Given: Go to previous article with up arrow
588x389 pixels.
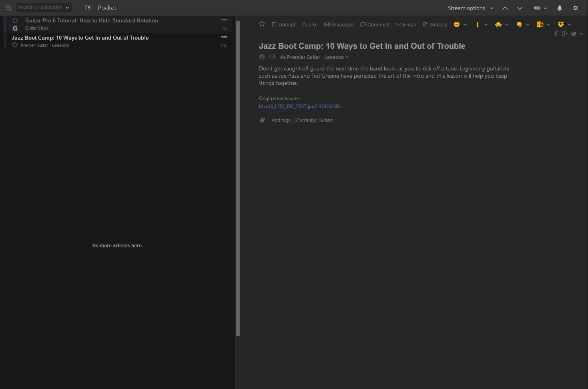Looking at the screenshot, I should coord(505,8).
